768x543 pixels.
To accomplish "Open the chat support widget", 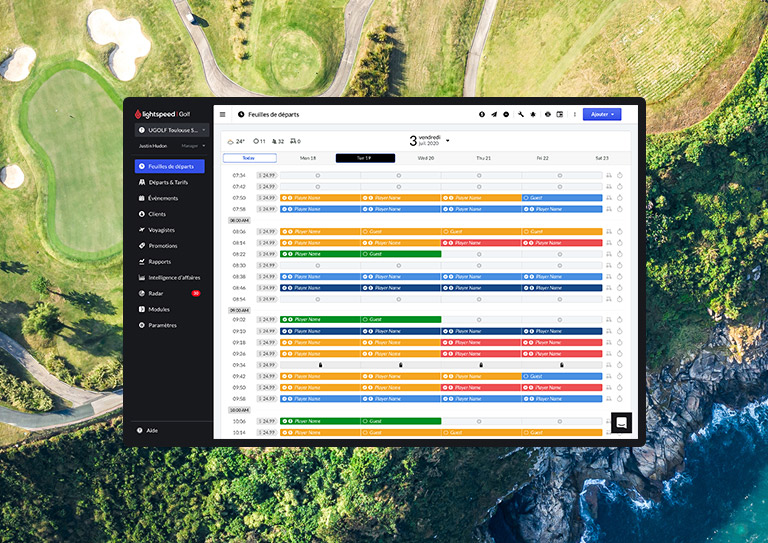I will [x=621, y=423].
